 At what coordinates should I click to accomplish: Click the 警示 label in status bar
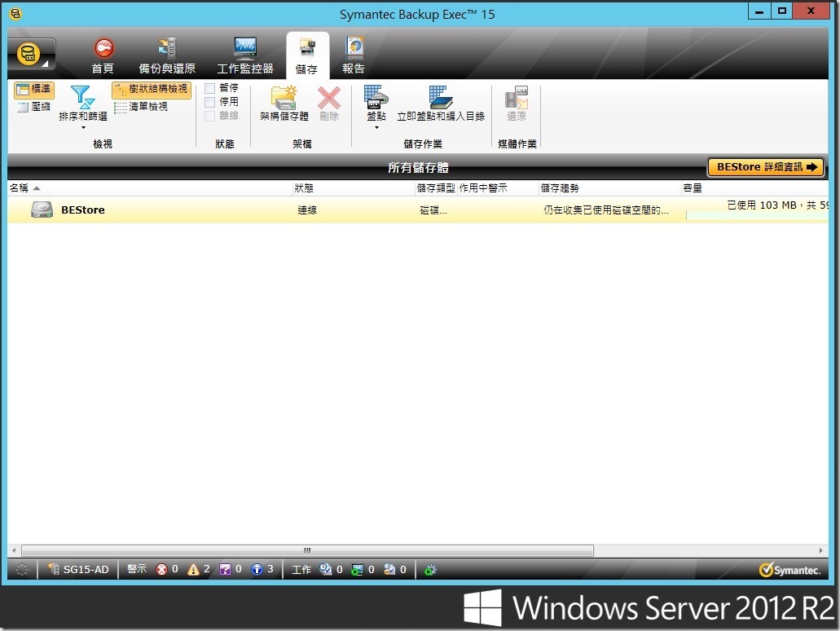137,569
